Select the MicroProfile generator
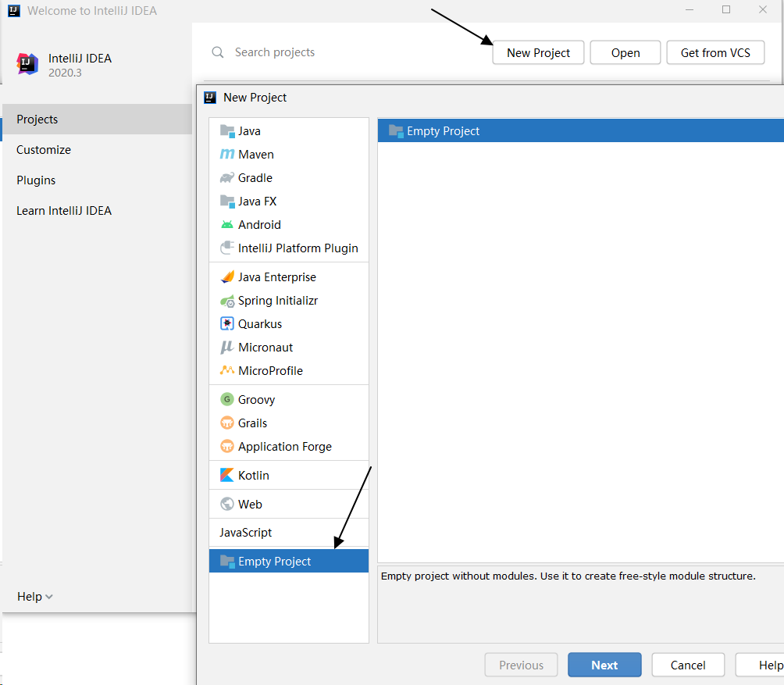 (289, 371)
